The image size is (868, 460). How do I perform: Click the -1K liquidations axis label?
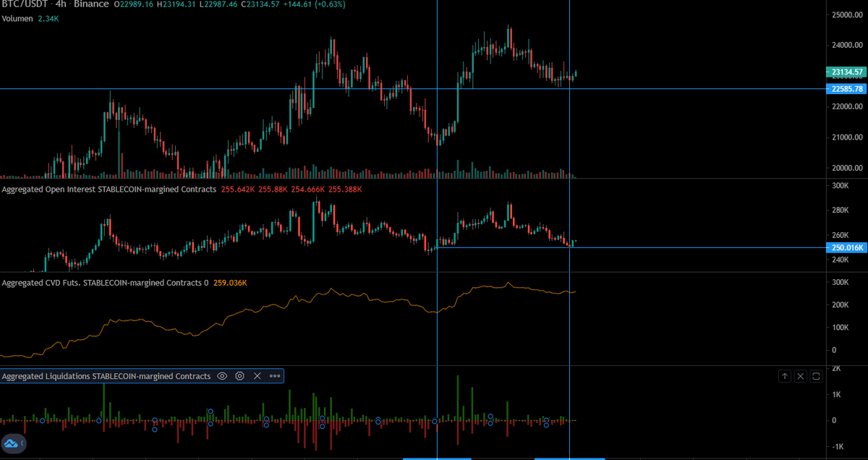click(839, 446)
